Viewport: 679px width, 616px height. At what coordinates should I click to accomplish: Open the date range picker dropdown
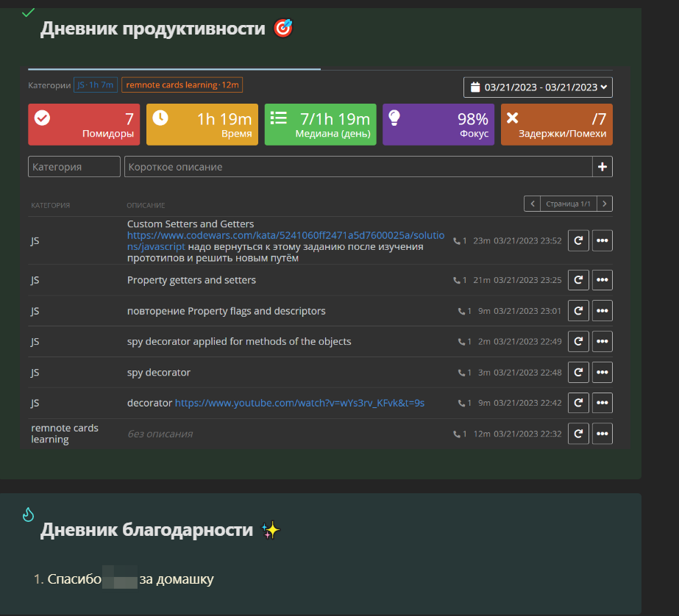538,87
